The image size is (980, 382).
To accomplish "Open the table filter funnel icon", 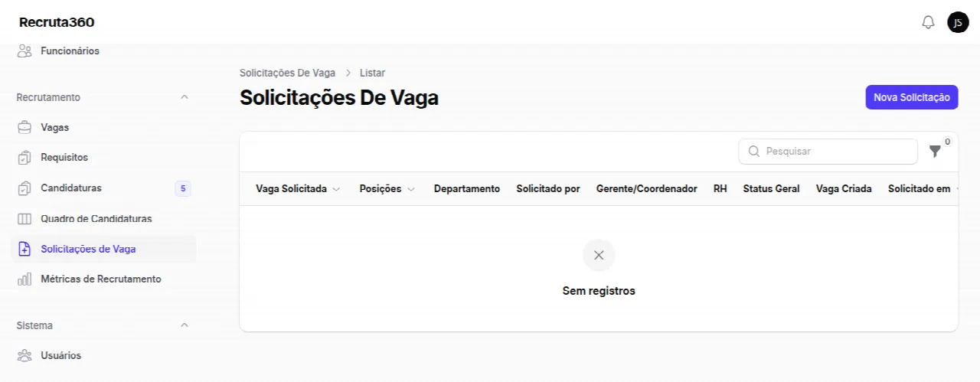I will [x=935, y=152].
